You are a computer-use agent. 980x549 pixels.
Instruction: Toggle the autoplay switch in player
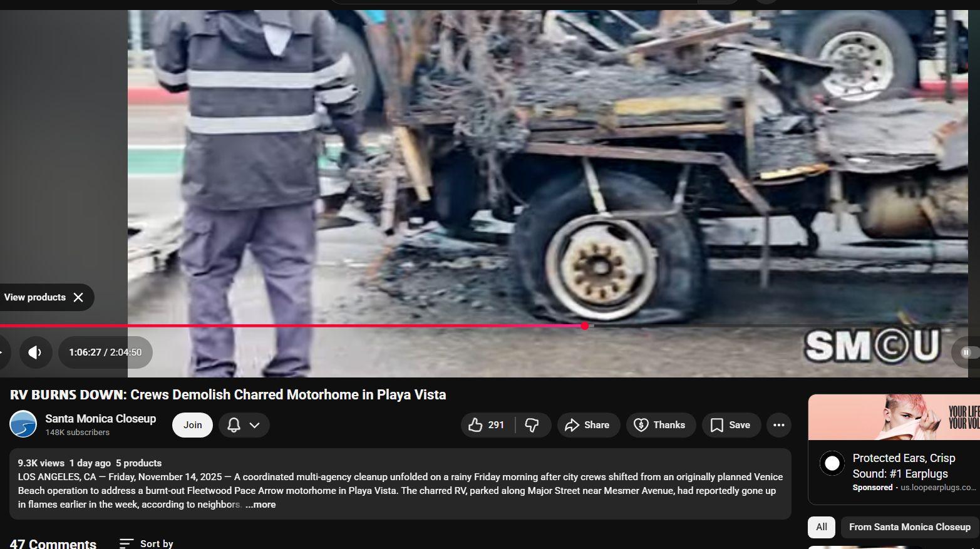967,352
